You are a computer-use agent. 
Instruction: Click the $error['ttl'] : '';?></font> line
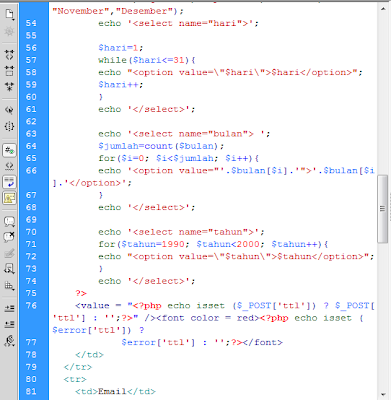click(x=202, y=342)
